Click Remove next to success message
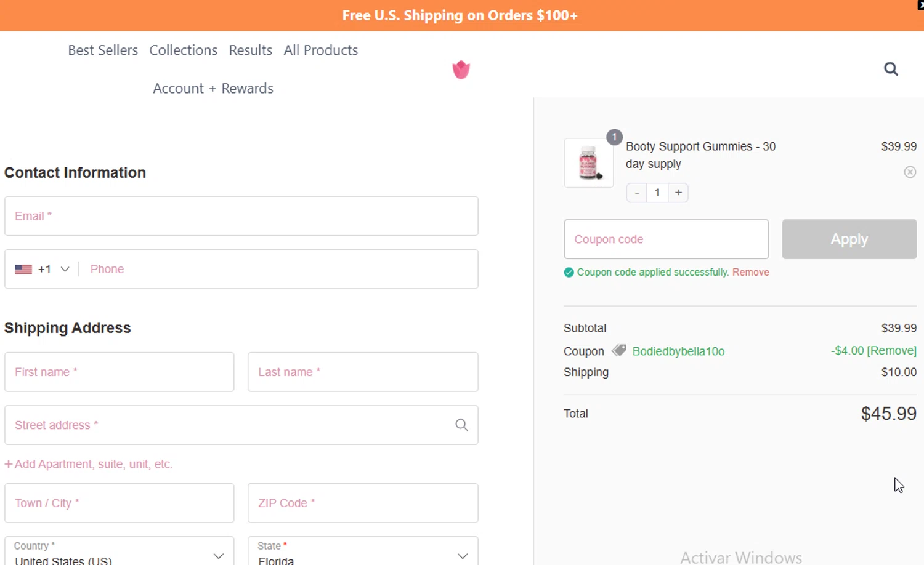 coord(750,272)
